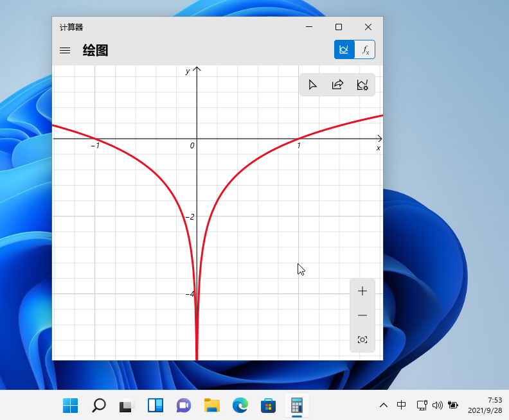509x420 pixels.
Task: Zoom in on the graph
Action: tap(362, 291)
